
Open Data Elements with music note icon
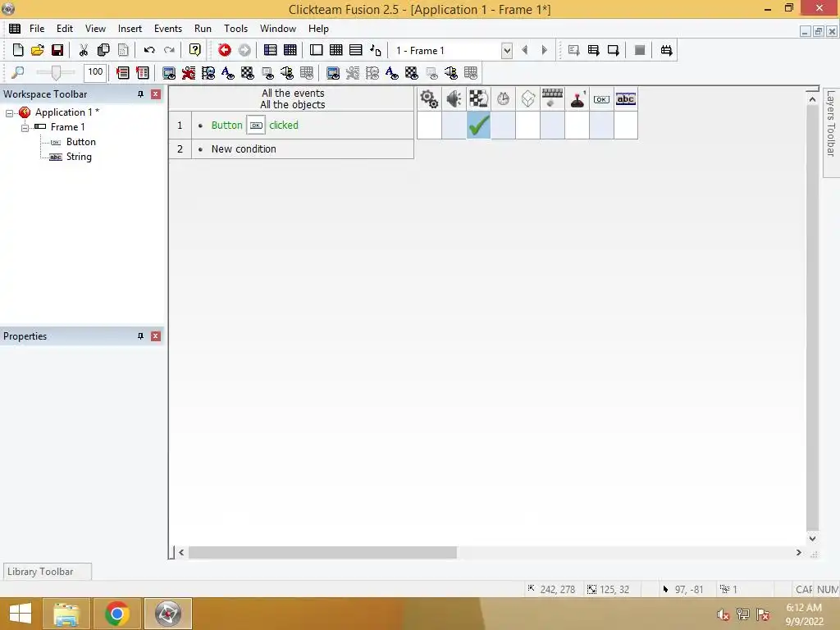point(376,50)
